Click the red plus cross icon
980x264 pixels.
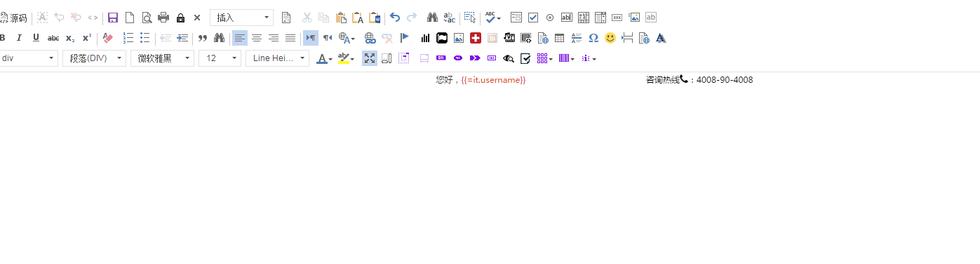point(476,38)
